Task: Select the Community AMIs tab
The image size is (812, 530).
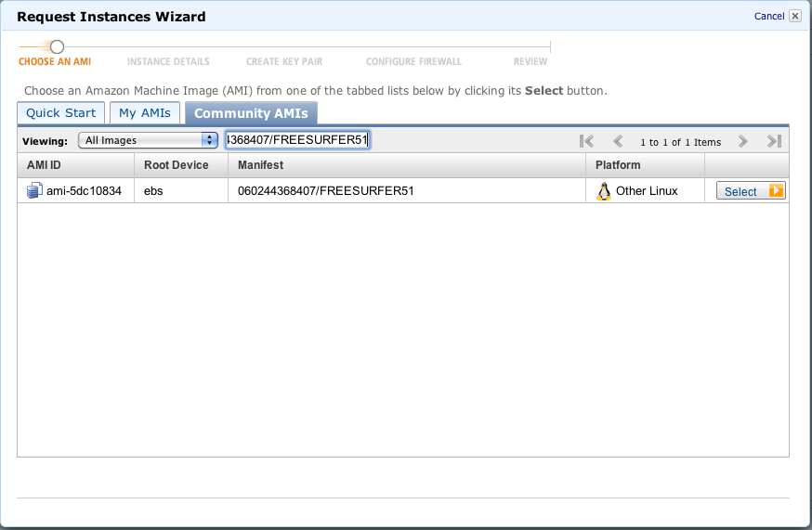Action: click(251, 113)
